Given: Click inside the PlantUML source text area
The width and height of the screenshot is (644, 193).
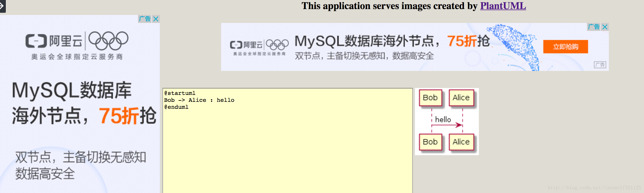Looking at the screenshot, I should [287, 140].
